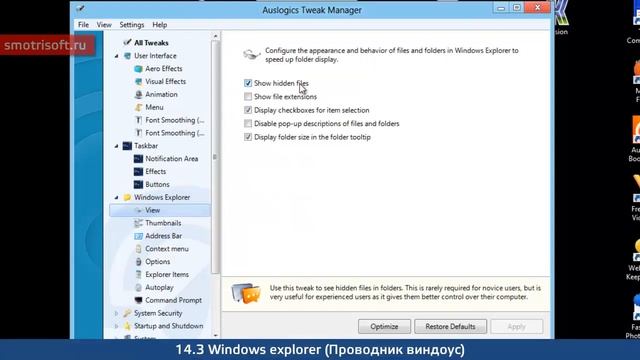
Task: Click the Apply button
Action: (516, 327)
